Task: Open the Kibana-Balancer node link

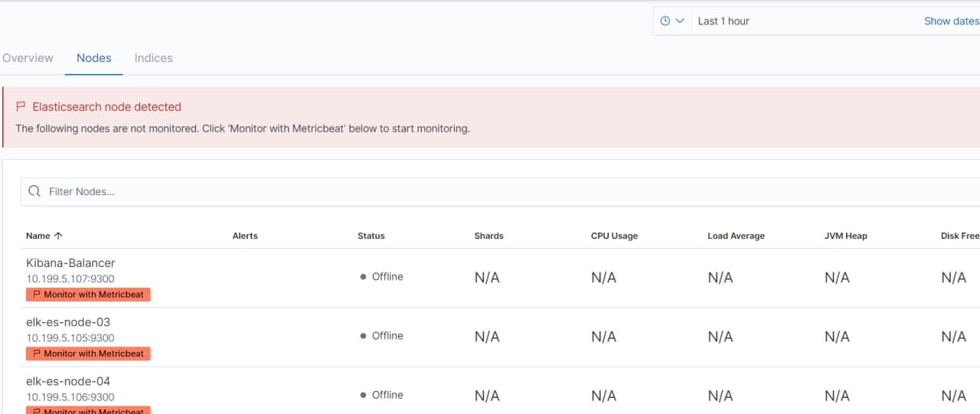Action: pos(70,263)
